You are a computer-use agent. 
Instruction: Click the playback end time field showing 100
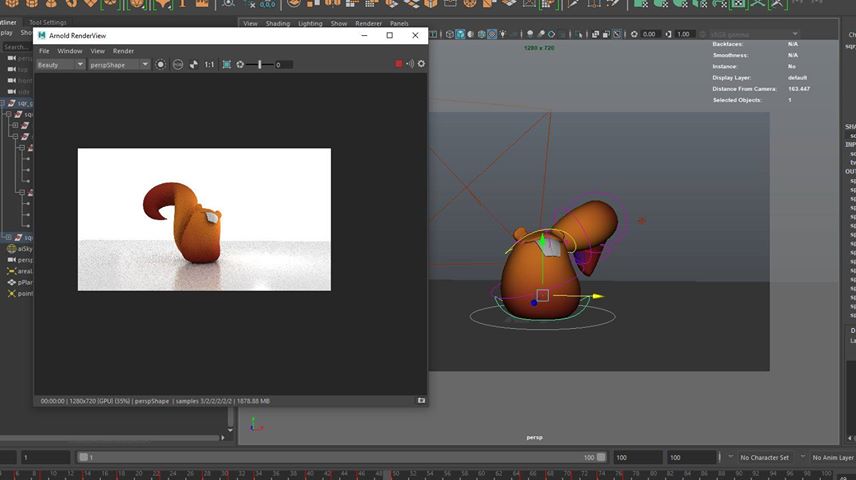637,457
